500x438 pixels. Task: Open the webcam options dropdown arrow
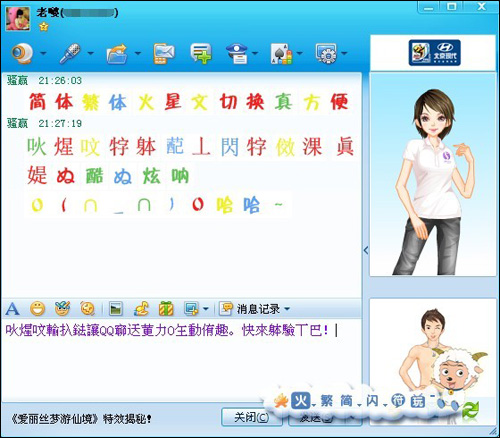43,53
